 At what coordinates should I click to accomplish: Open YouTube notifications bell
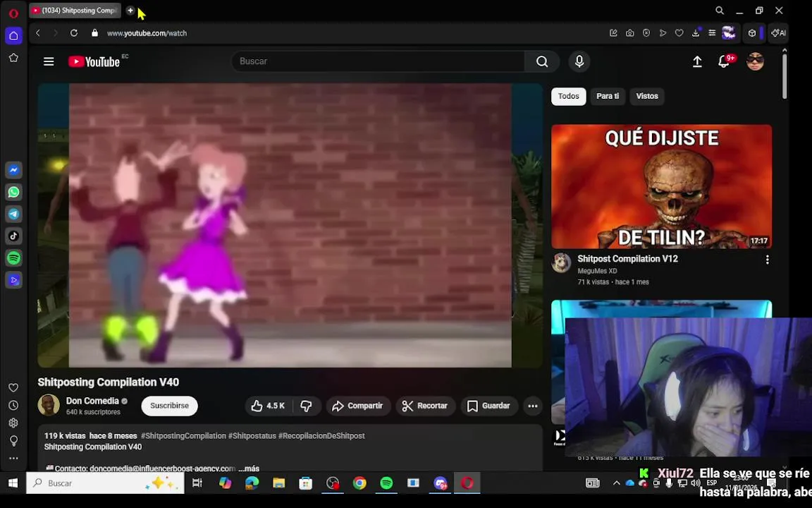pyautogui.click(x=725, y=61)
